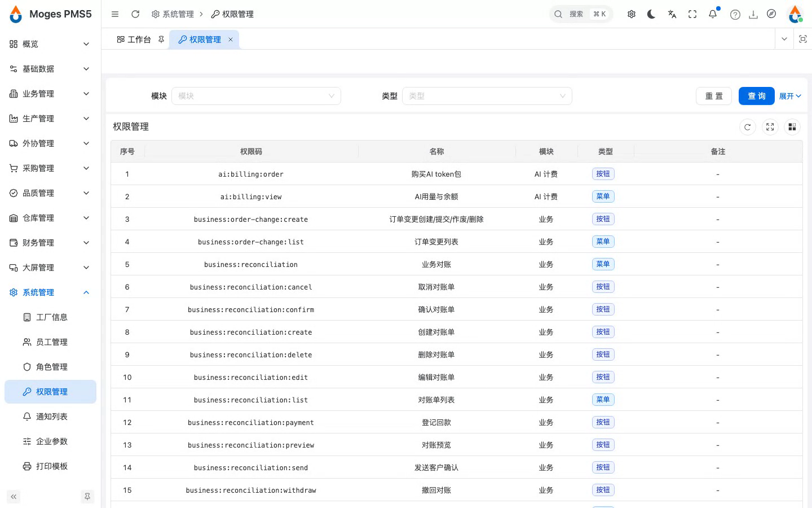
Task: Pin the 工作台 tab
Action: pyautogui.click(x=161, y=40)
